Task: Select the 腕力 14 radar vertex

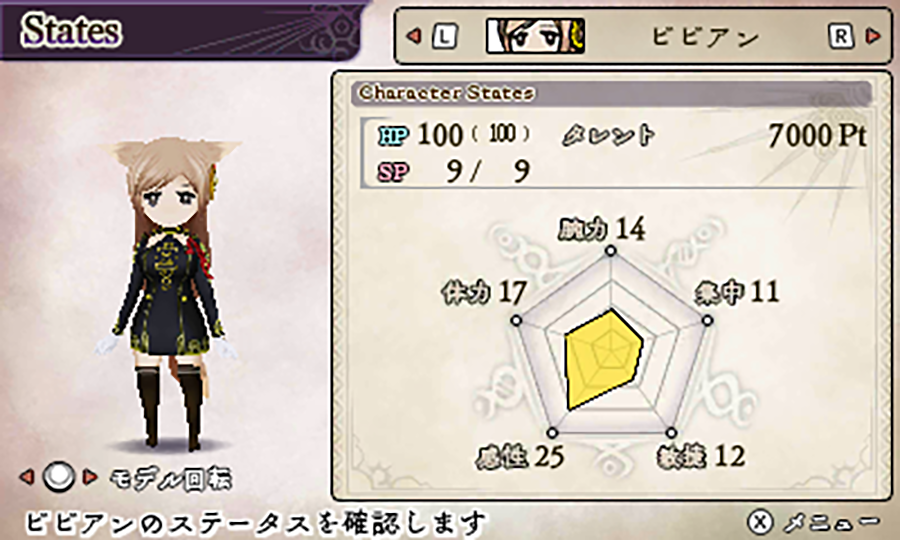Action: point(611,251)
